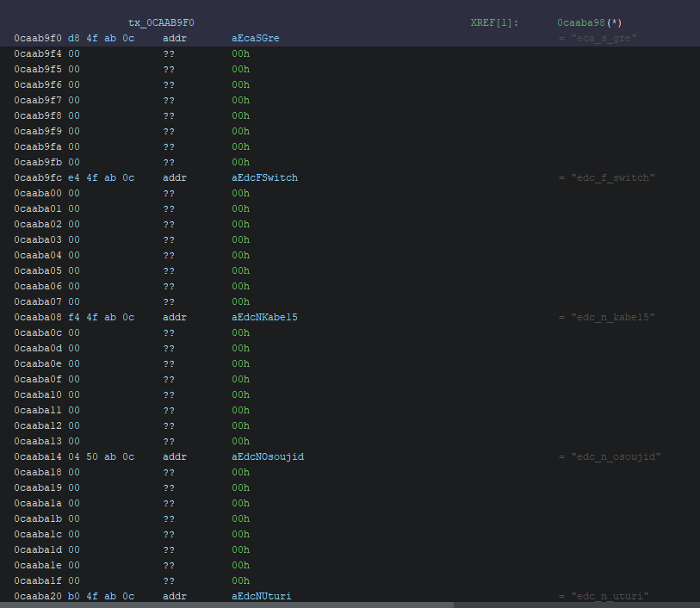The width and height of the screenshot is (700, 608).
Task: Select the "eca_s_gre" string comment
Action: pyautogui.click(x=603, y=38)
